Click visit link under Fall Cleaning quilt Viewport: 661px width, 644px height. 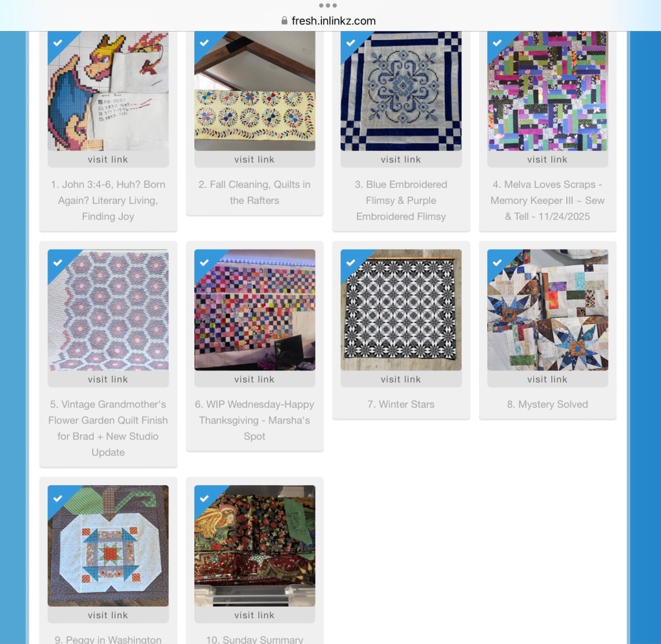pyautogui.click(x=254, y=159)
